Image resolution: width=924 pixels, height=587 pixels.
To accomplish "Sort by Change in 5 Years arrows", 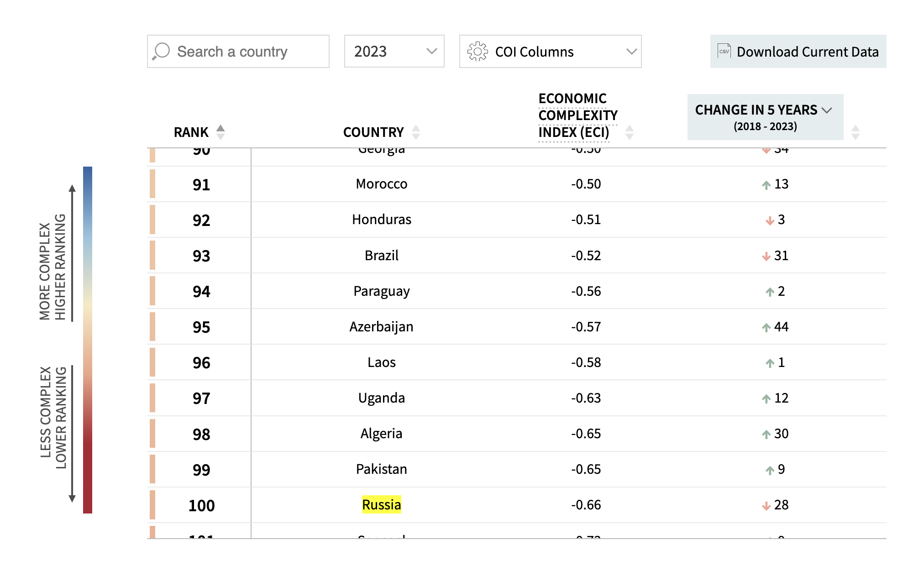I will [856, 132].
